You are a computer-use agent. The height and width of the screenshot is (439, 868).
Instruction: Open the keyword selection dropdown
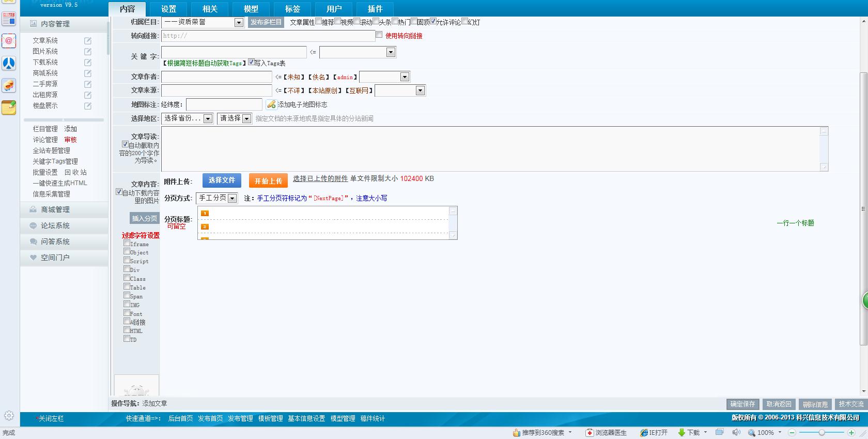coord(358,52)
